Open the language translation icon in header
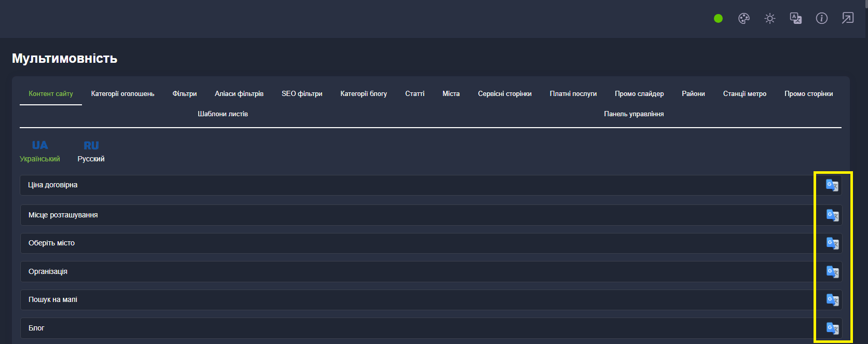This screenshot has width=868, height=344. [x=795, y=19]
